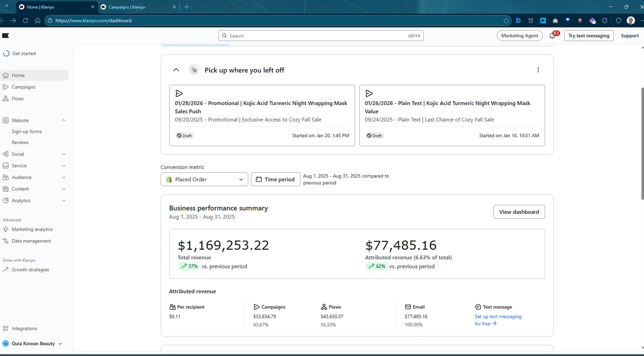Expand the Content sidebar section
The height and width of the screenshot is (356, 644).
point(64,189)
